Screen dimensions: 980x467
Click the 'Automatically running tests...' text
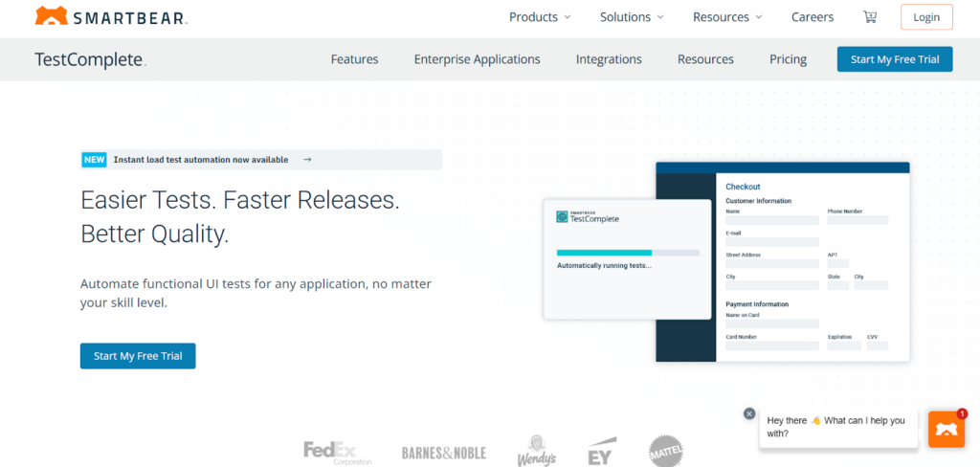pos(605,266)
